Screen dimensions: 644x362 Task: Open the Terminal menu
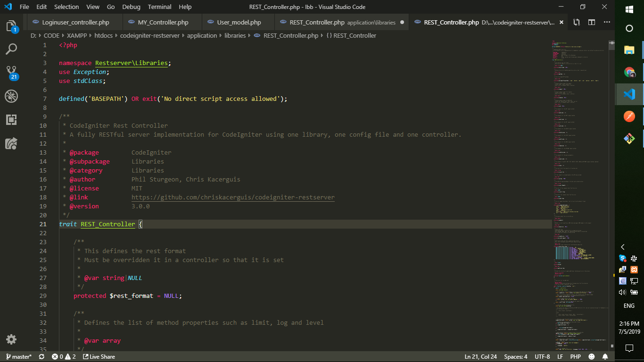coord(159,7)
